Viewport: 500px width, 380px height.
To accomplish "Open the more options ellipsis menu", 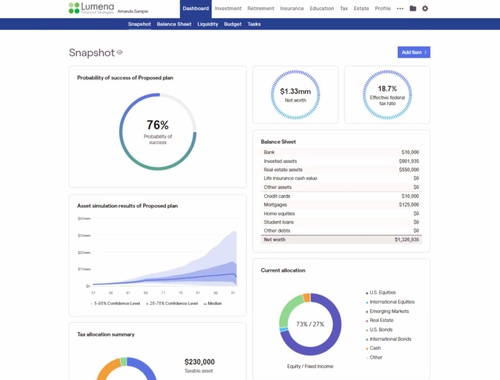I will (x=400, y=9).
